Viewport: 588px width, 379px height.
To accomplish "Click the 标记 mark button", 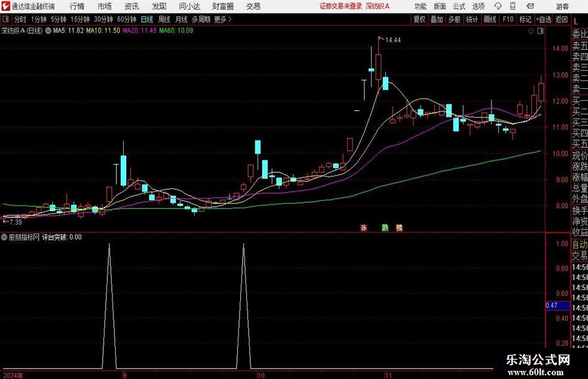I will point(525,19).
